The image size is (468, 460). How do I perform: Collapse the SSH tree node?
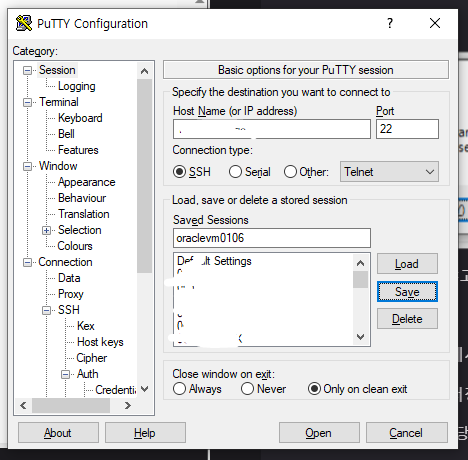pos(46,310)
